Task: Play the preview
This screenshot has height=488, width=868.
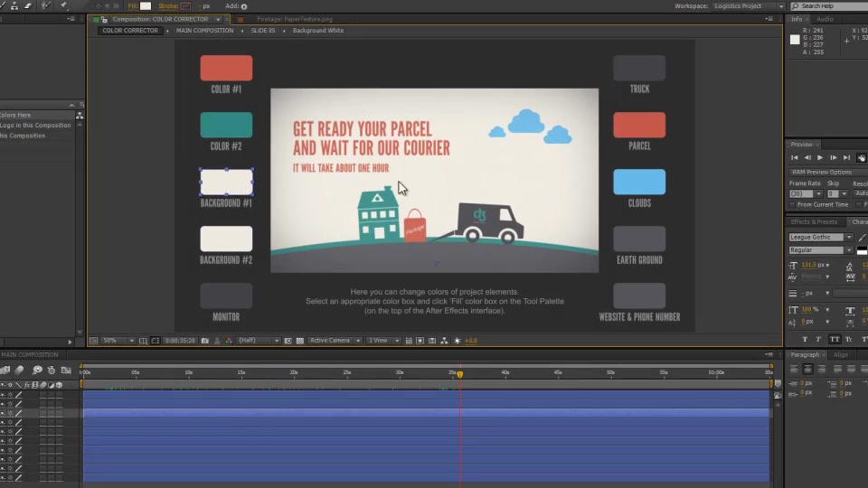Action: pos(820,157)
